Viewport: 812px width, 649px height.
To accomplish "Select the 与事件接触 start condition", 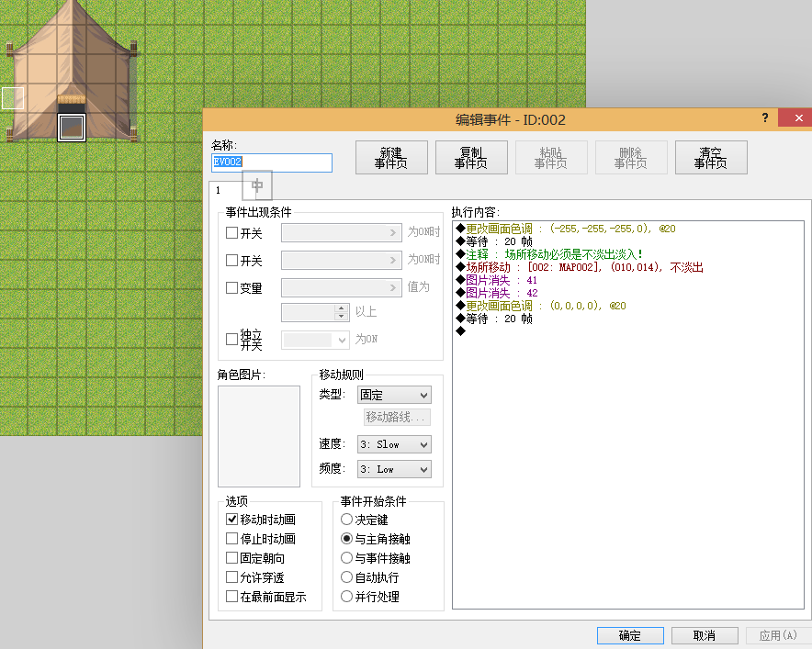I will pos(346,558).
